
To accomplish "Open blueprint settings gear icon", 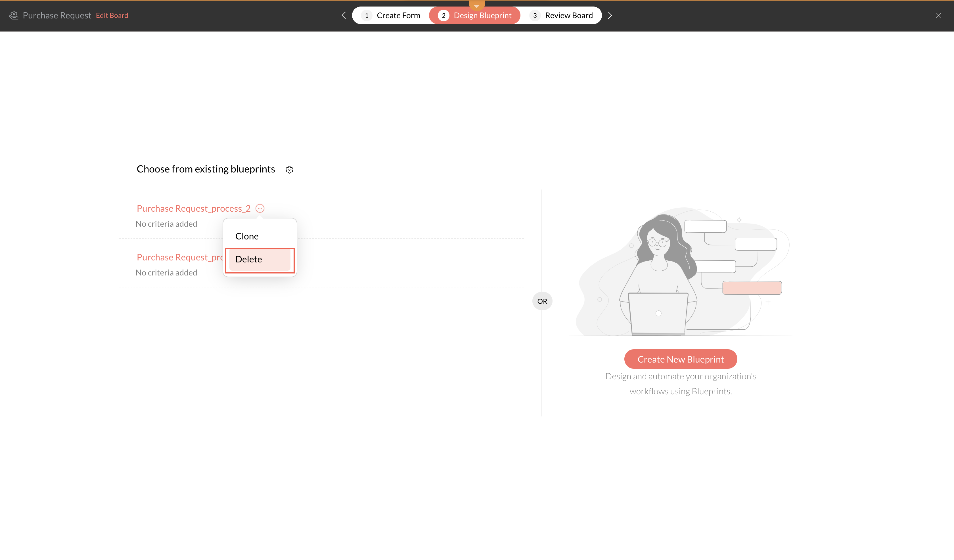I will point(289,170).
